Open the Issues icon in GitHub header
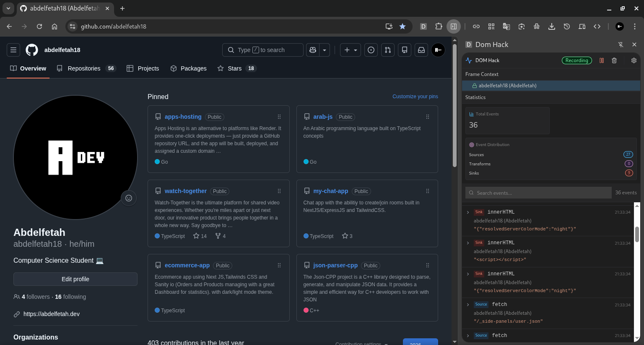 click(371, 50)
